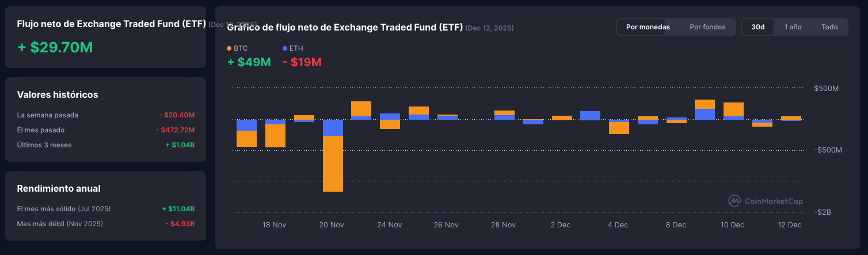868x255 pixels.
Task: Click El mes más sólido entry
Action: pos(64,208)
